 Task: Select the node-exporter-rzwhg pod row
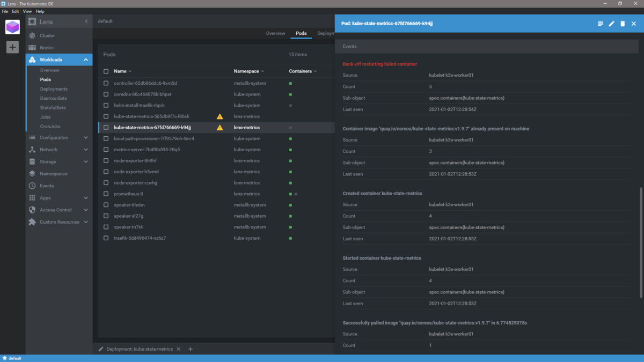click(x=216, y=183)
